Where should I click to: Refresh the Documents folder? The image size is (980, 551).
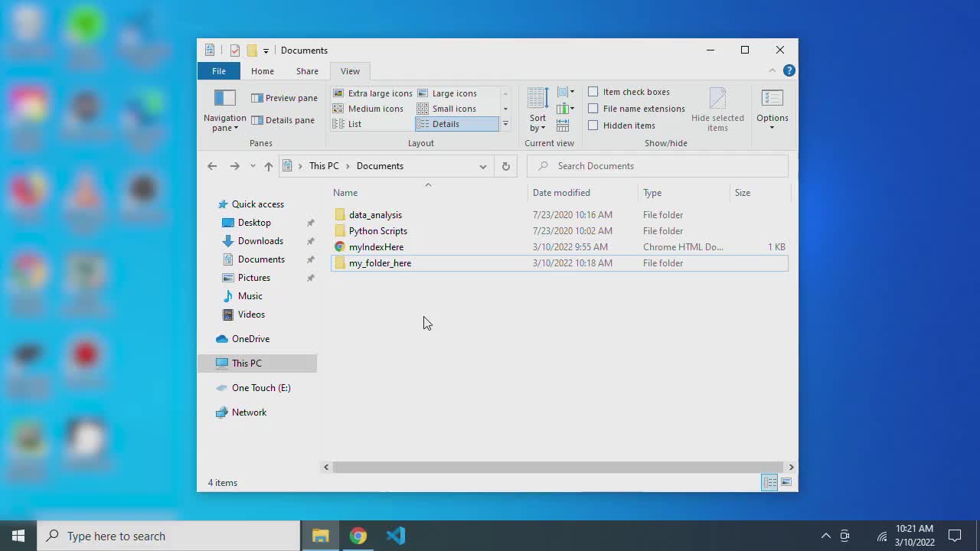pyautogui.click(x=505, y=166)
